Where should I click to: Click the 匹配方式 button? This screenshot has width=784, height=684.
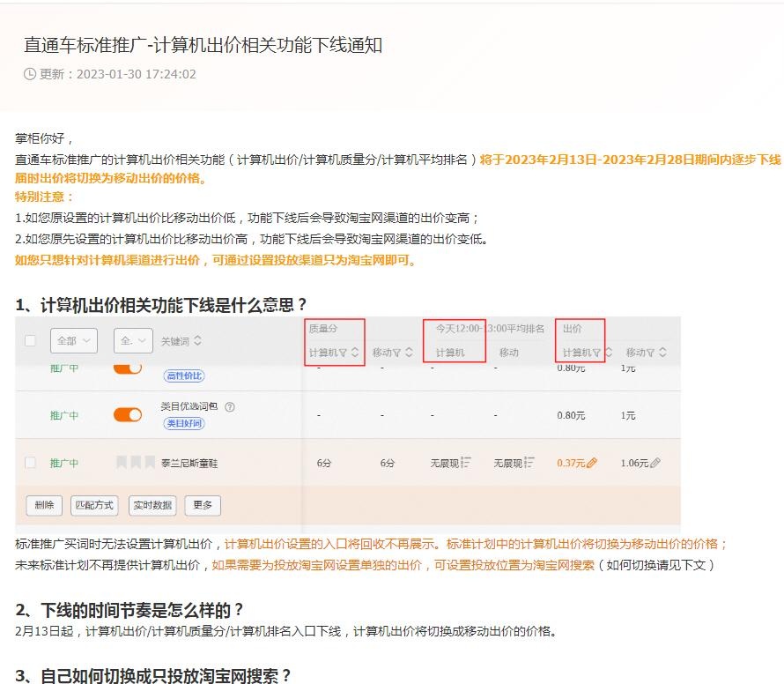pos(94,505)
